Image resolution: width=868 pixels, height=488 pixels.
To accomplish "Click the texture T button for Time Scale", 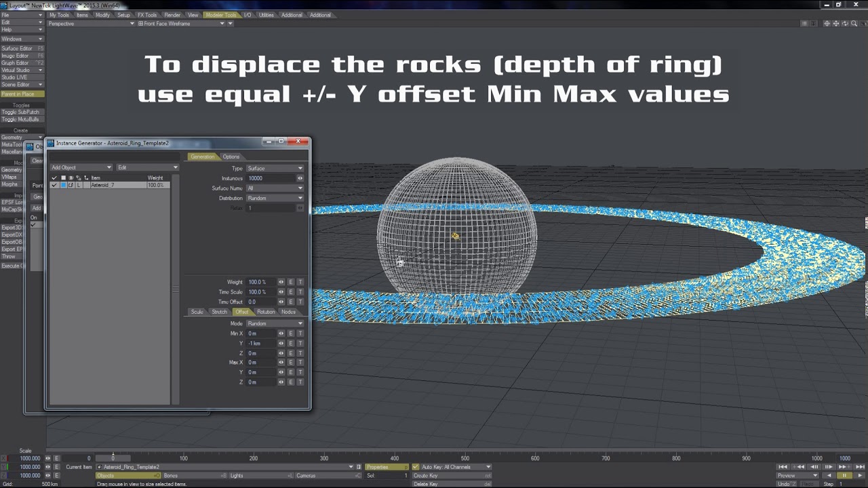I will point(300,292).
